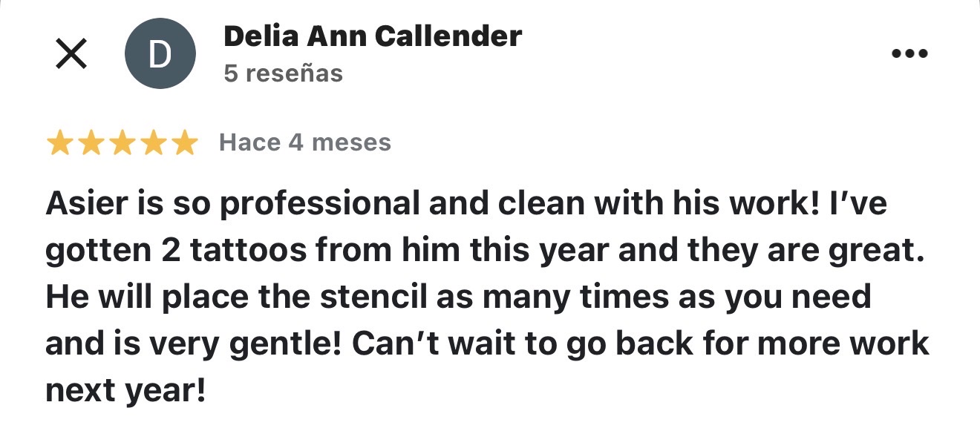The height and width of the screenshot is (428, 980).
Task: Click the 'Hace 4 meses' timestamp
Action: 304,142
